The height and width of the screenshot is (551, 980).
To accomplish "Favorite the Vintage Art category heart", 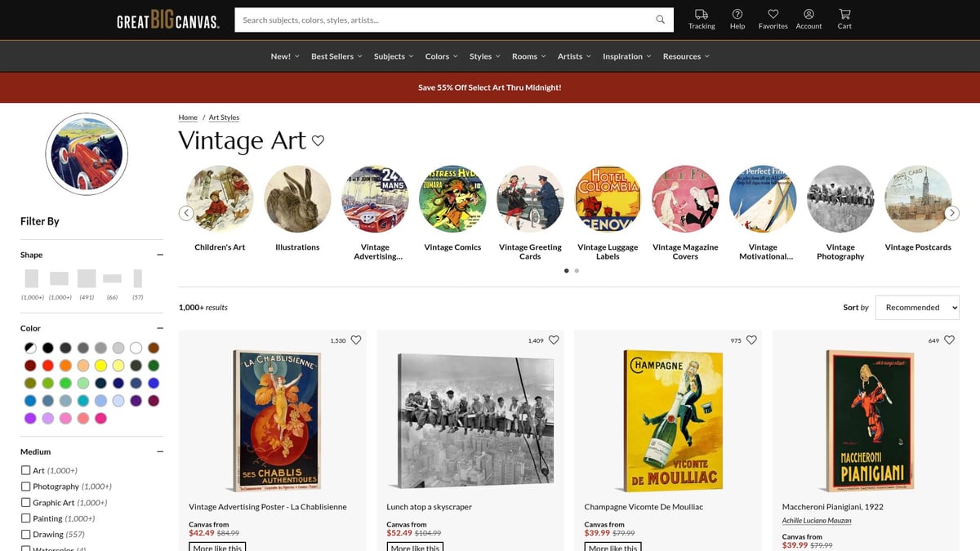I will 318,140.
